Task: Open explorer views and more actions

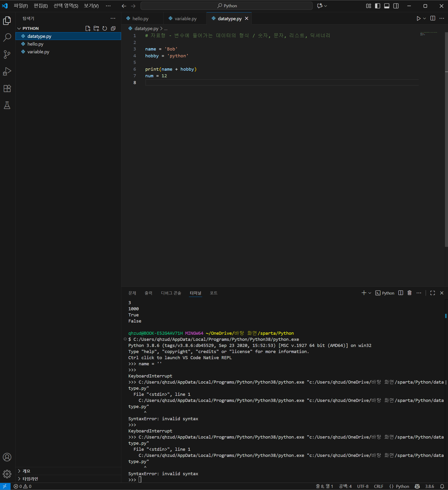Action: coord(113,19)
